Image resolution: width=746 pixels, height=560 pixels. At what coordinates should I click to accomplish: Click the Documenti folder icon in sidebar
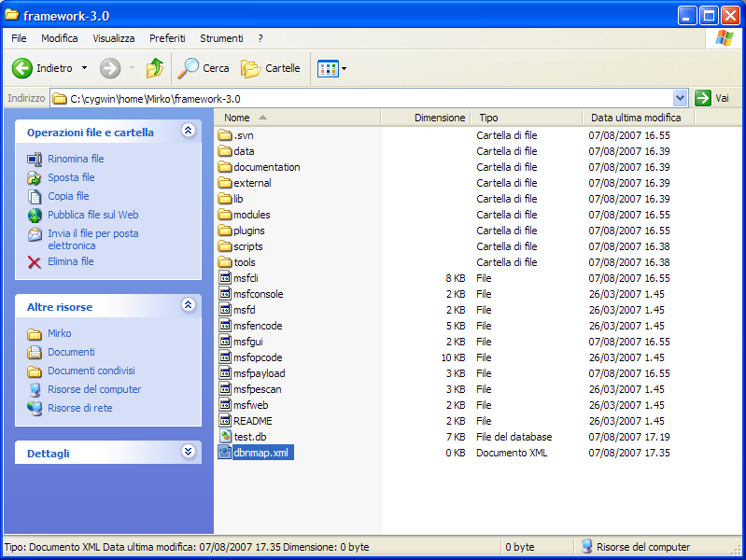[35, 352]
